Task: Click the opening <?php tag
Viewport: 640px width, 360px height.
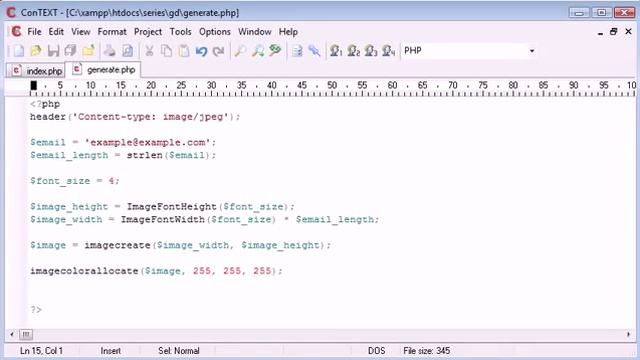Action: pos(45,104)
